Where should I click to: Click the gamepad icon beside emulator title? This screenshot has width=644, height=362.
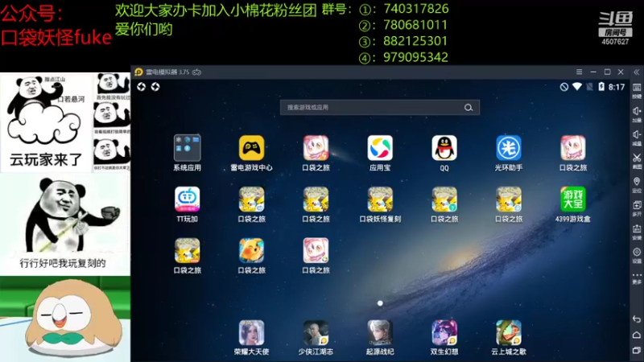pyautogui.click(x=197, y=72)
